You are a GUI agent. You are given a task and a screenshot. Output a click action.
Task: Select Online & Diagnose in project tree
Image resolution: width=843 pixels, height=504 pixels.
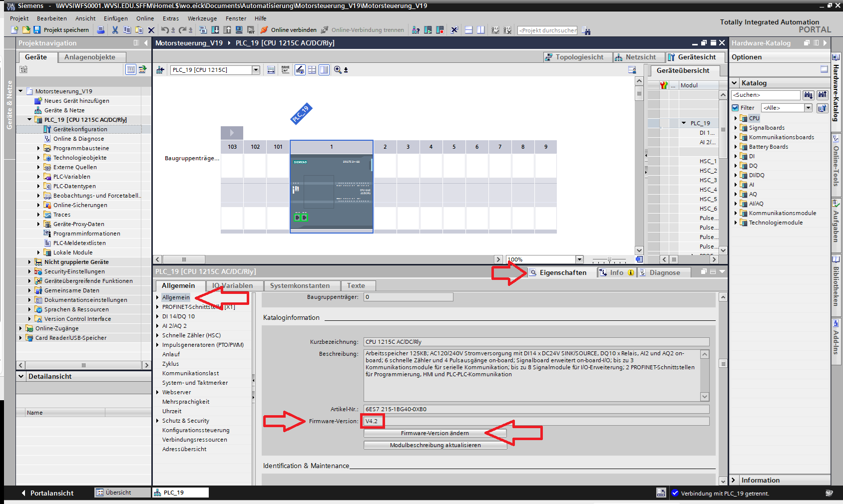[78, 139]
